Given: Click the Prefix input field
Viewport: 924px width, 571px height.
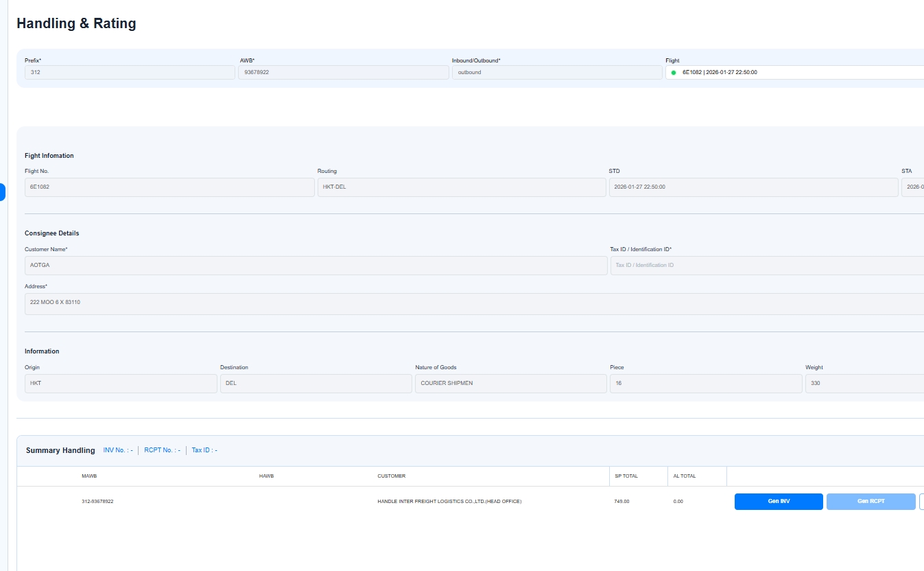Looking at the screenshot, I should click(130, 72).
